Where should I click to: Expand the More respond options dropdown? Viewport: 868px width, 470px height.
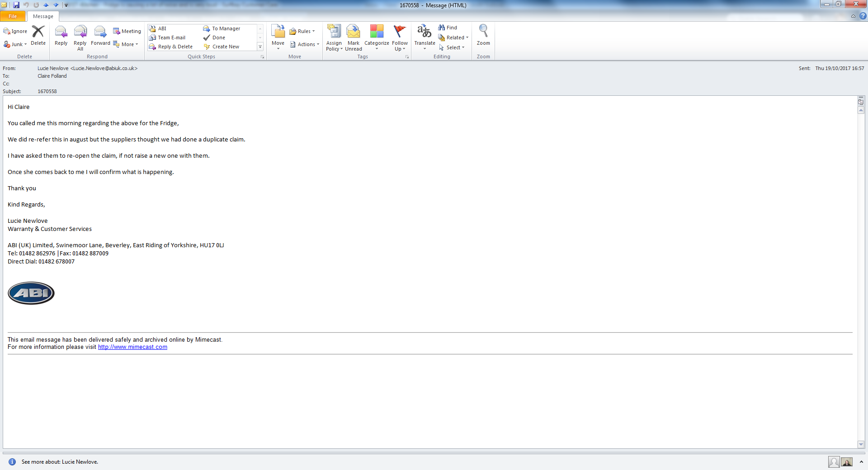126,44
